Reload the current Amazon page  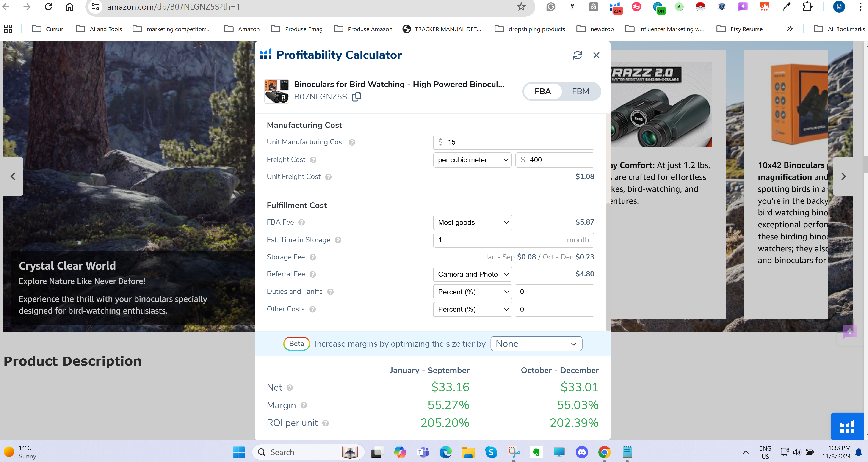pyautogui.click(x=49, y=7)
